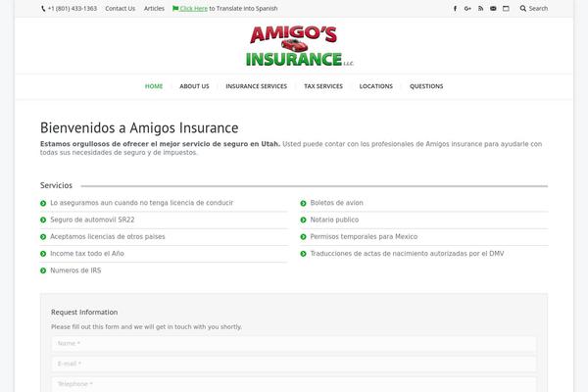Open the Articles link
Screen dimensions: 588x392
click(x=154, y=8)
